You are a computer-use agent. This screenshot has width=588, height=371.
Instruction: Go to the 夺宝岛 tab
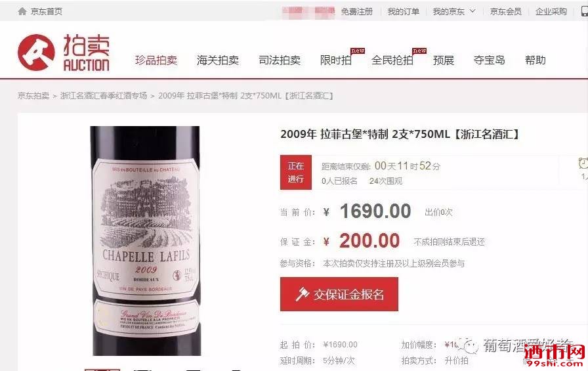(489, 60)
